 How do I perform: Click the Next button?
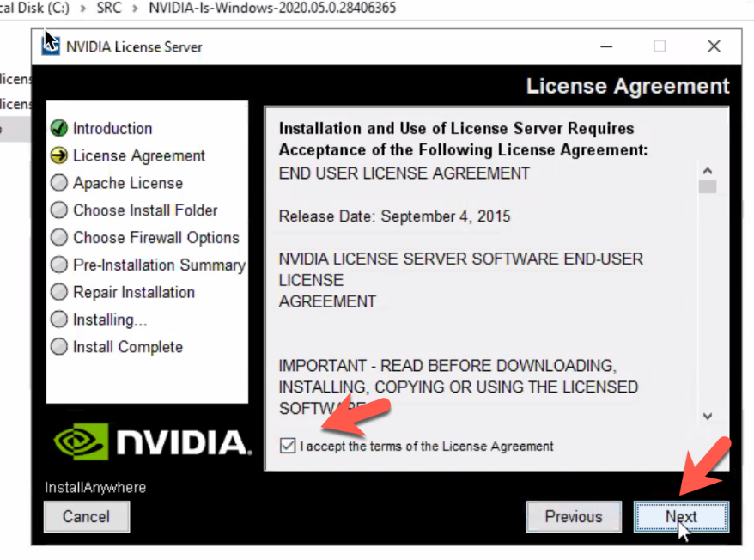681,517
